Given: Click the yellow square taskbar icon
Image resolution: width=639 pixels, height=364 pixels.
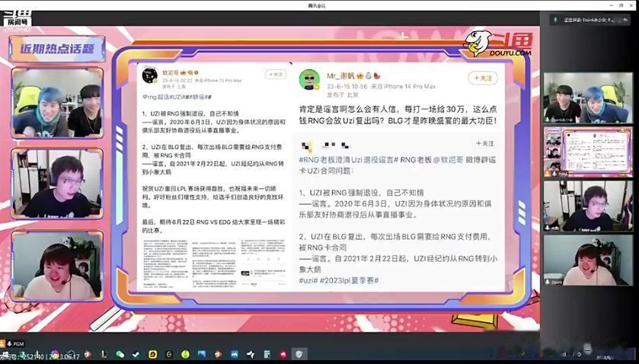Looking at the screenshot, I should 153,354.
